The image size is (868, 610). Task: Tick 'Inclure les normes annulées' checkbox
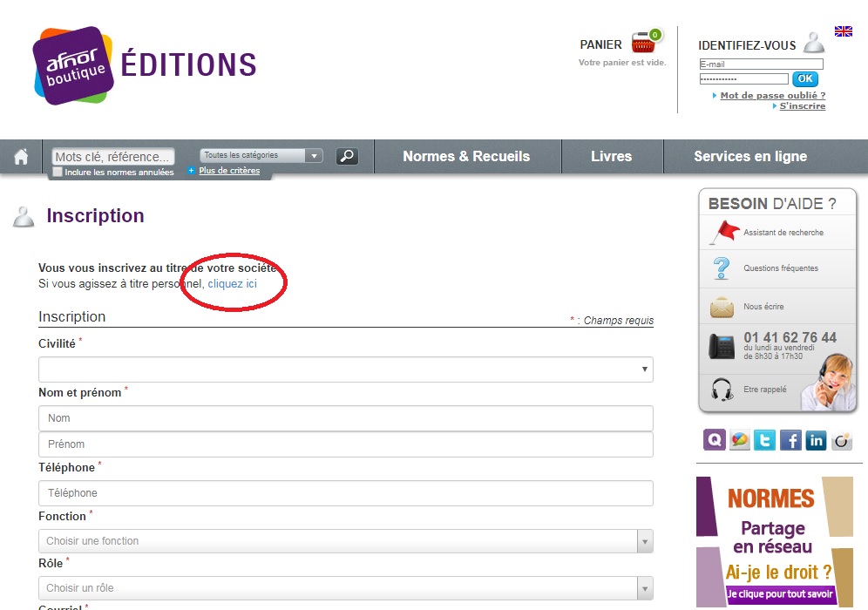click(58, 173)
